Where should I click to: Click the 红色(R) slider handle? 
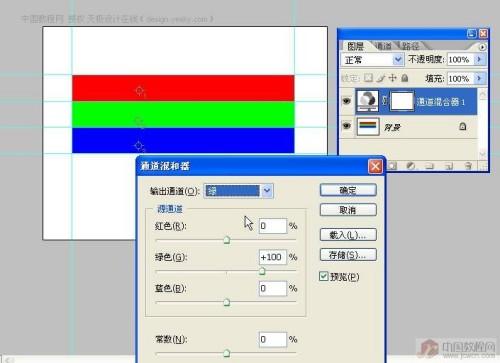coord(227,240)
